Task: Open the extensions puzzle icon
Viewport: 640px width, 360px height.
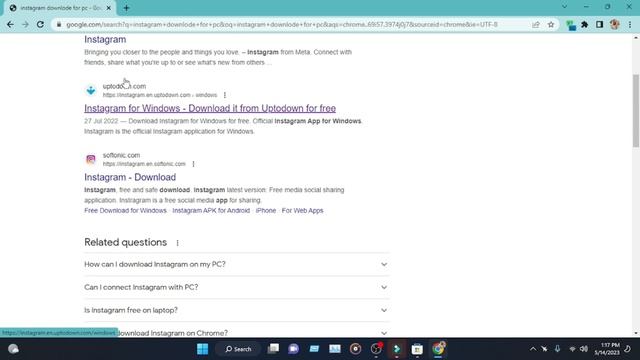Action: coord(584,24)
